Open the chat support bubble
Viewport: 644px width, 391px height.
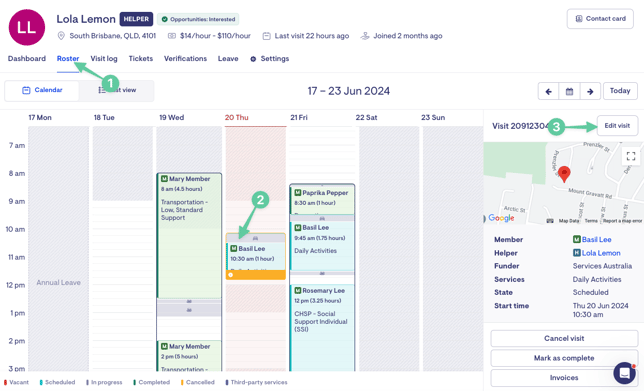(x=624, y=373)
